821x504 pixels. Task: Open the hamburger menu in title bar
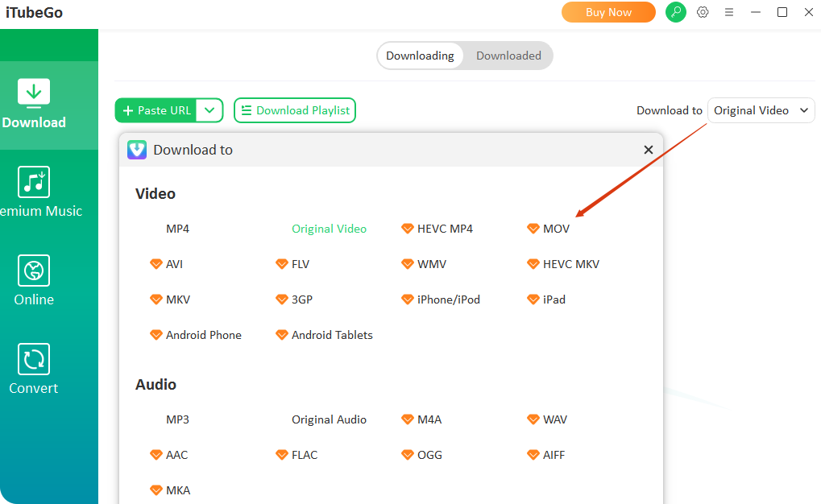(729, 12)
